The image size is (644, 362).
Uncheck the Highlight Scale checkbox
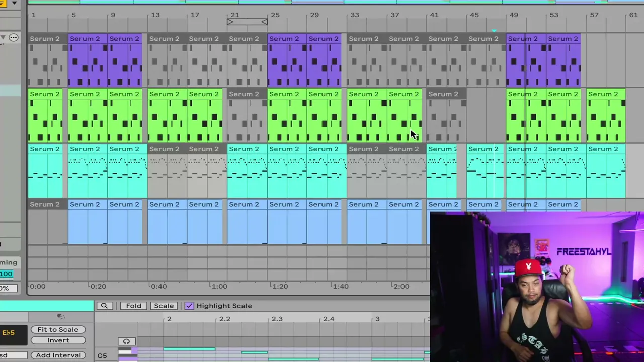coord(189,306)
